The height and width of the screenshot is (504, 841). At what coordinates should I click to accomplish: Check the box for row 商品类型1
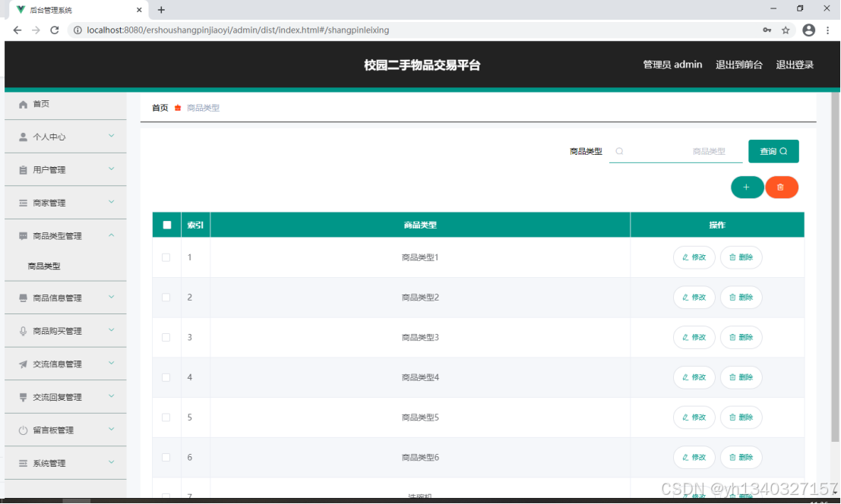[166, 257]
